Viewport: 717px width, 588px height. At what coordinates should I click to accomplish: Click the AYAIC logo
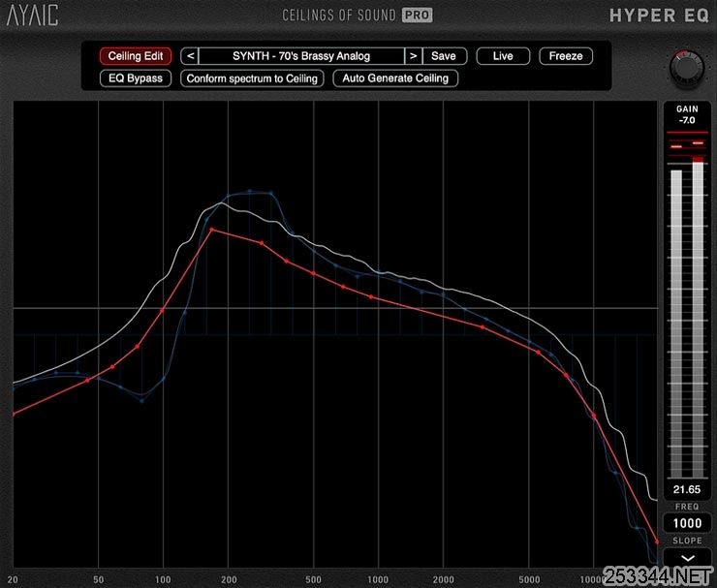(33, 15)
